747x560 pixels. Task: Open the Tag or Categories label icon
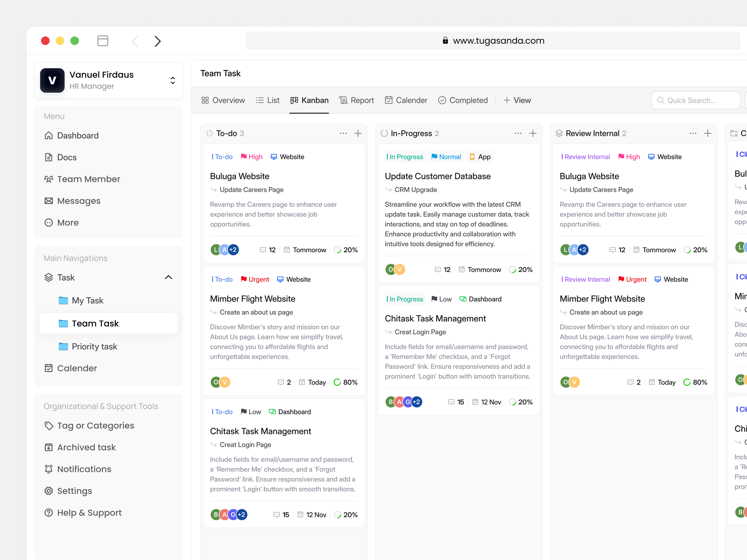[49, 426]
